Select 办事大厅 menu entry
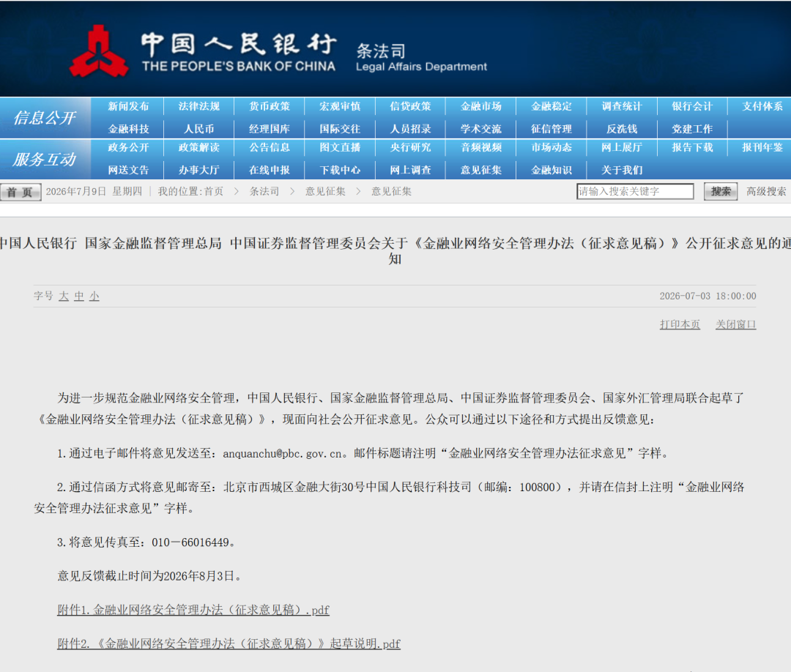791x672 pixels. click(x=198, y=171)
